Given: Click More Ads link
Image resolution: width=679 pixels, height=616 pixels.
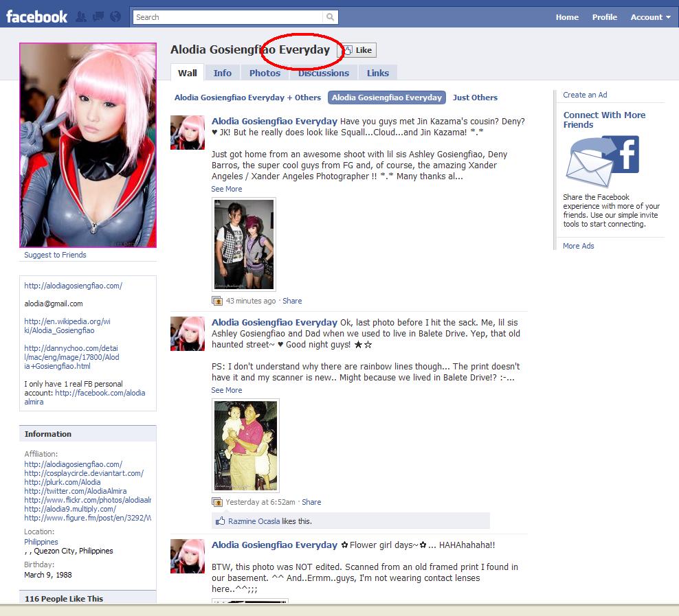Looking at the screenshot, I should [x=578, y=246].
